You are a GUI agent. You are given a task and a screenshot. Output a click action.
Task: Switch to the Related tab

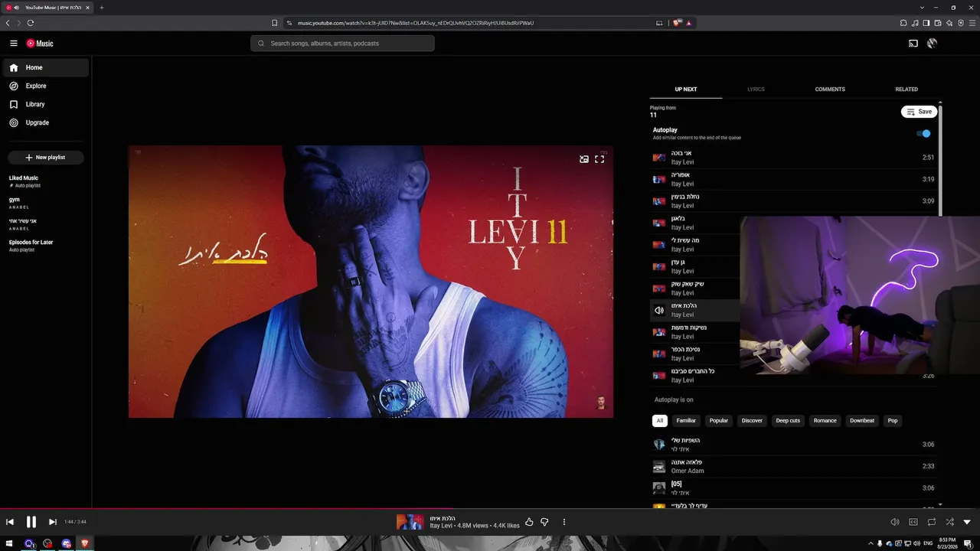[x=906, y=90]
